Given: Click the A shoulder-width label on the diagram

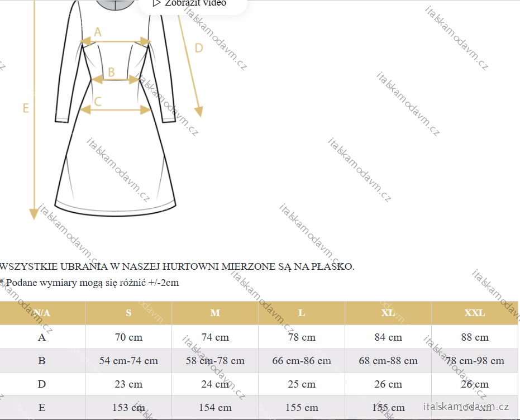Looking at the screenshot, I should 98,32.
